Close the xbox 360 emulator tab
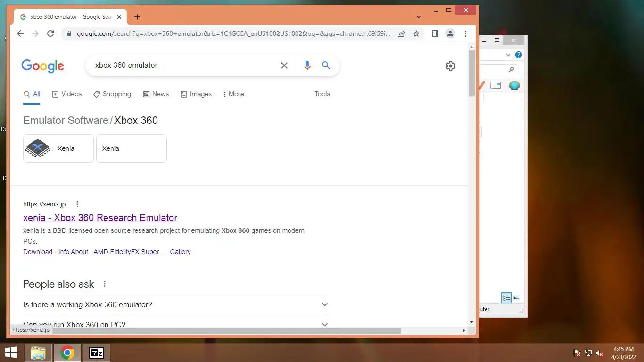The image size is (644, 362). pos(119,17)
